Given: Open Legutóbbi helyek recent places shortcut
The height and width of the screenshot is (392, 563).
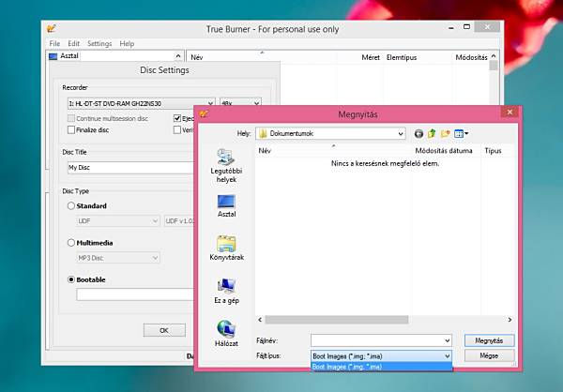Looking at the screenshot, I should click(226, 166).
